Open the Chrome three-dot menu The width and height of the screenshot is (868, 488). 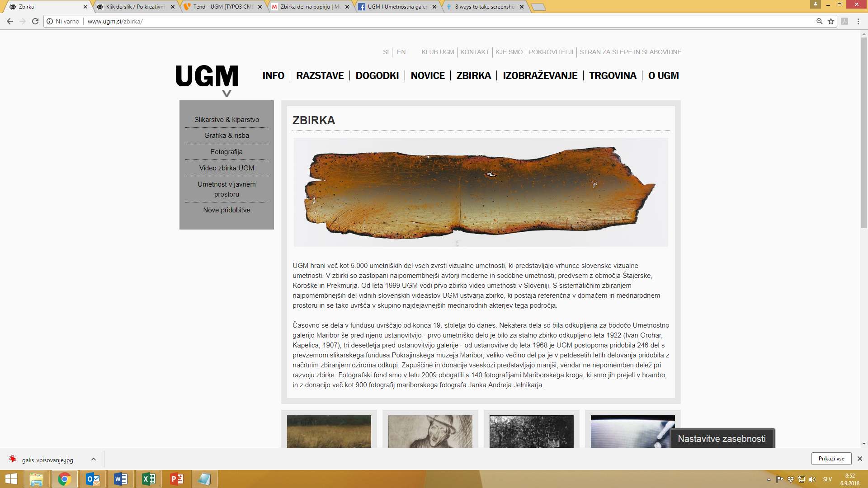point(858,21)
